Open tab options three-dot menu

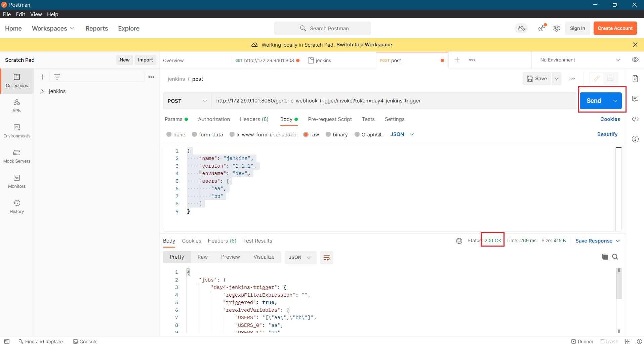tap(472, 60)
